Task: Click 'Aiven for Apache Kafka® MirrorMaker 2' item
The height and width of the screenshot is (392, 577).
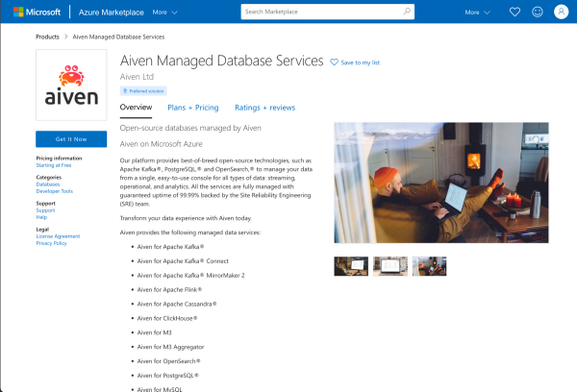Action: pyautogui.click(x=190, y=276)
